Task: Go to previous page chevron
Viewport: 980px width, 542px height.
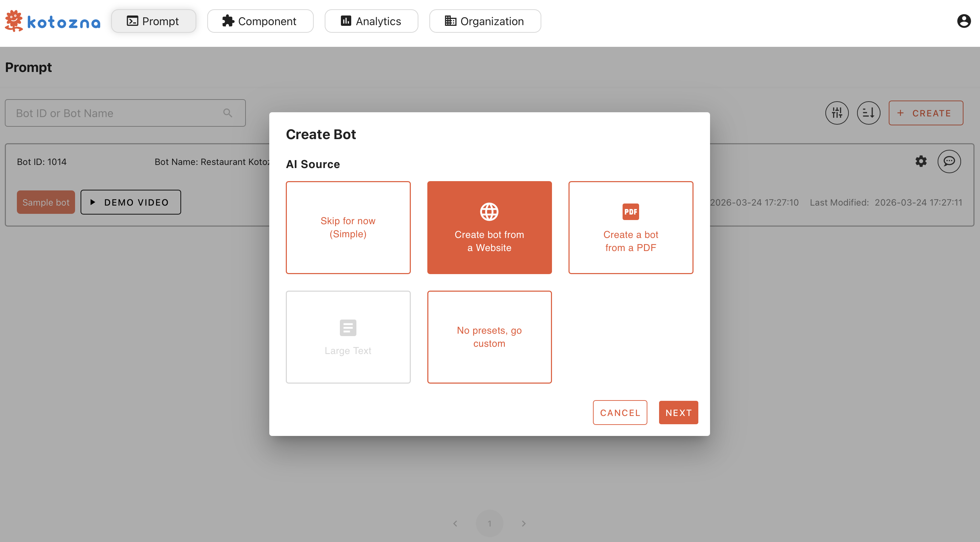Action: (455, 523)
